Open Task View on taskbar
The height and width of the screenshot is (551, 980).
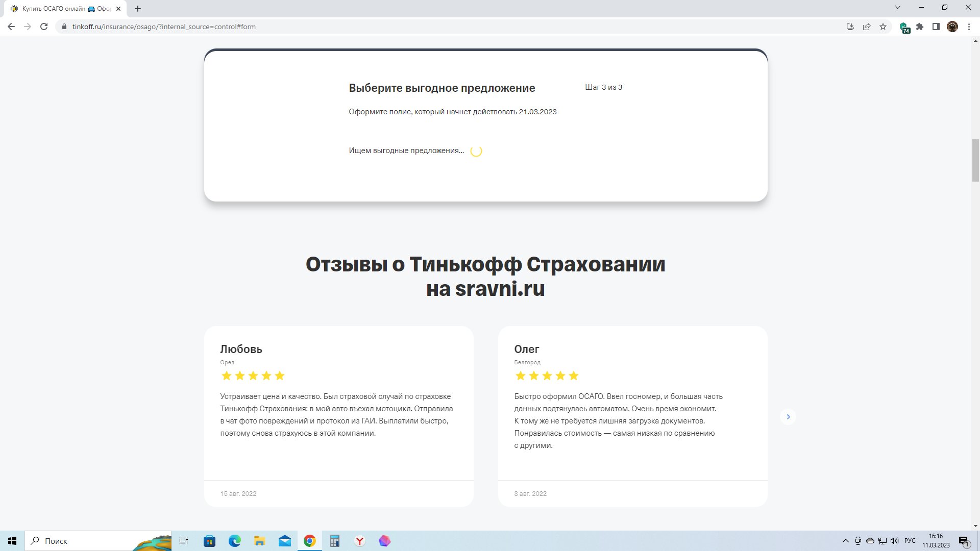[x=184, y=541]
